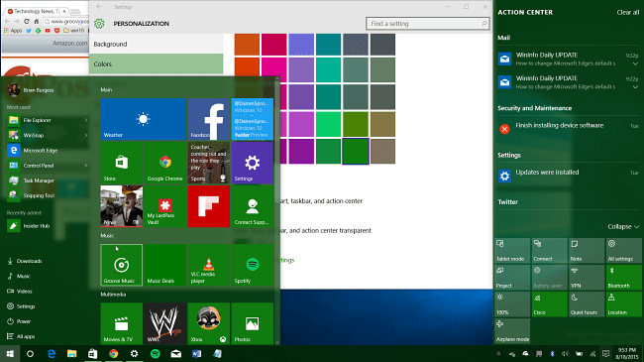Click the Brian Burgess user account
This screenshot has height=362, width=644.
coord(31,90)
